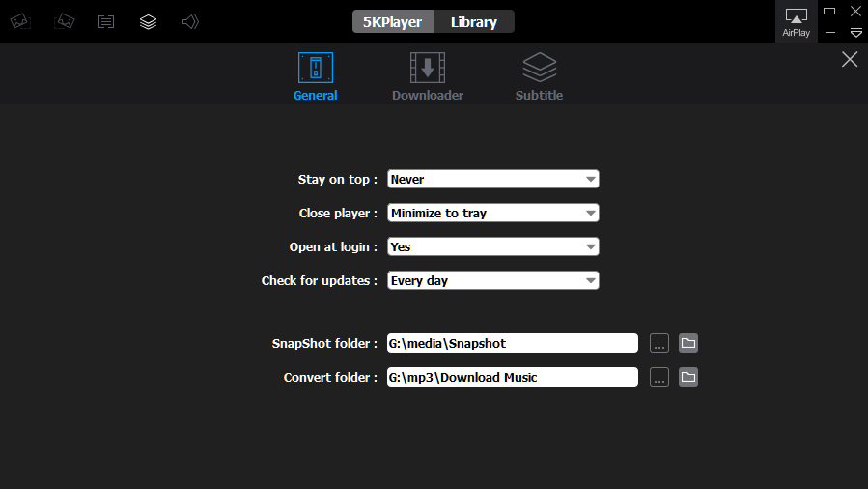Open the playlist icon in top toolbar
The image size is (868, 489).
[106, 21]
